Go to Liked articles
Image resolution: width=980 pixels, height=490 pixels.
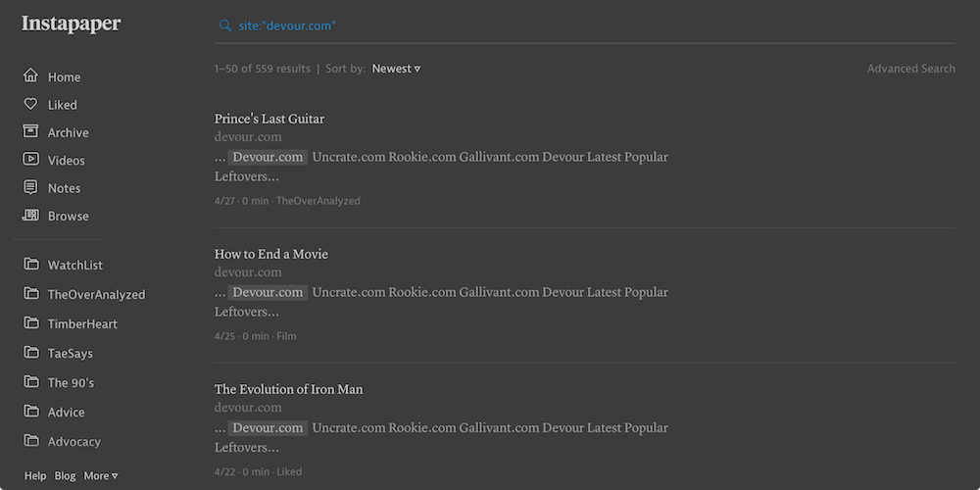pos(63,105)
